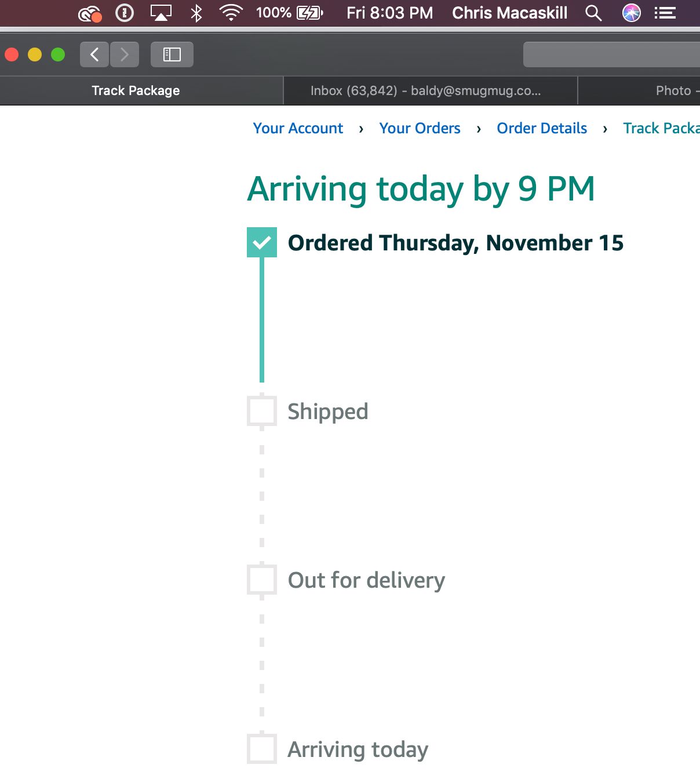This screenshot has width=700, height=779.
Task: Click the Out for delivery checkbox
Action: coord(262,580)
